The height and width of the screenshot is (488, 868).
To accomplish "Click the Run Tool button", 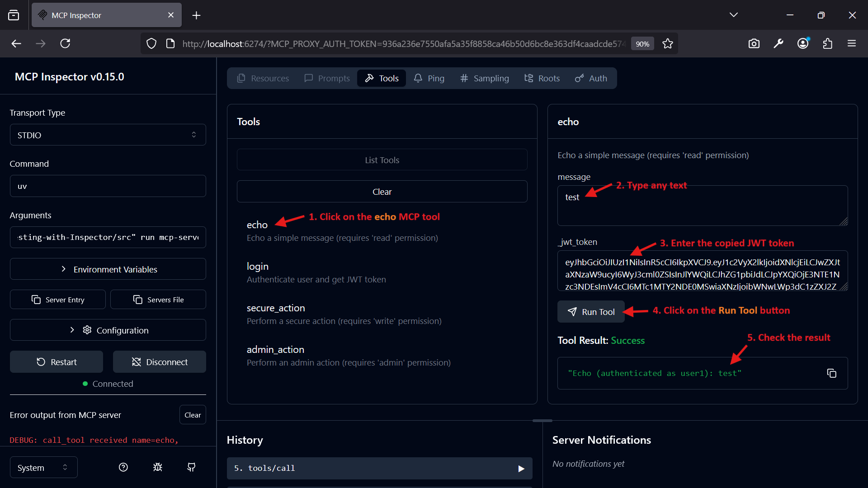I will 591,311.
